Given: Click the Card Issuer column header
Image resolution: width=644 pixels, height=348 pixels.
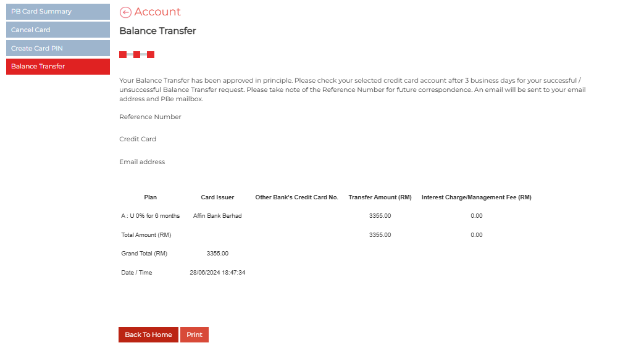Looking at the screenshot, I should coord(217,197).
